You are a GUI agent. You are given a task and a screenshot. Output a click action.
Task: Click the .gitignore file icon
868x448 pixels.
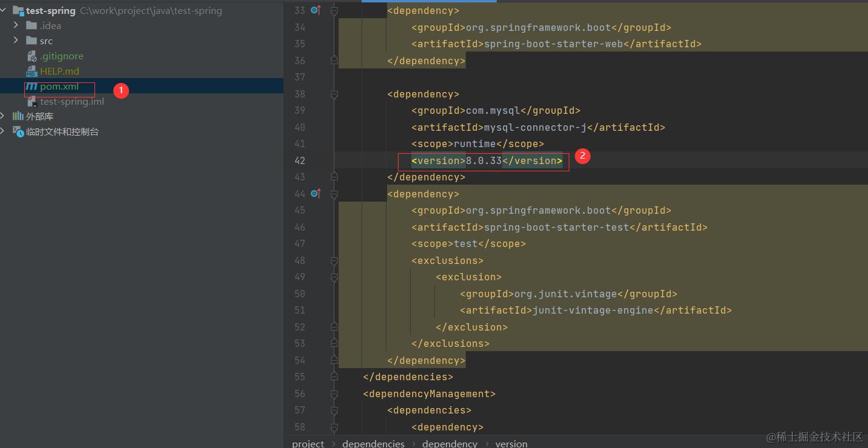coord(32,56)
